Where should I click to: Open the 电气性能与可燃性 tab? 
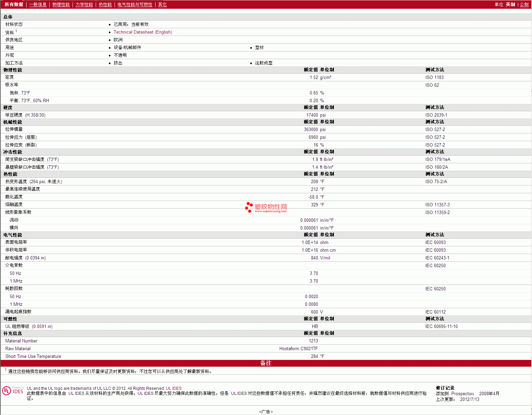[135, 4]
